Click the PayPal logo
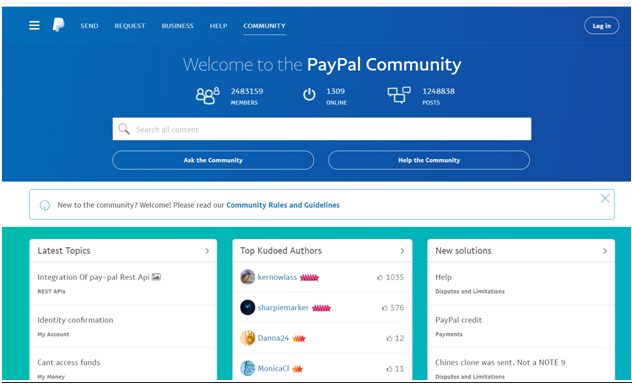 (x=58, y=25)
